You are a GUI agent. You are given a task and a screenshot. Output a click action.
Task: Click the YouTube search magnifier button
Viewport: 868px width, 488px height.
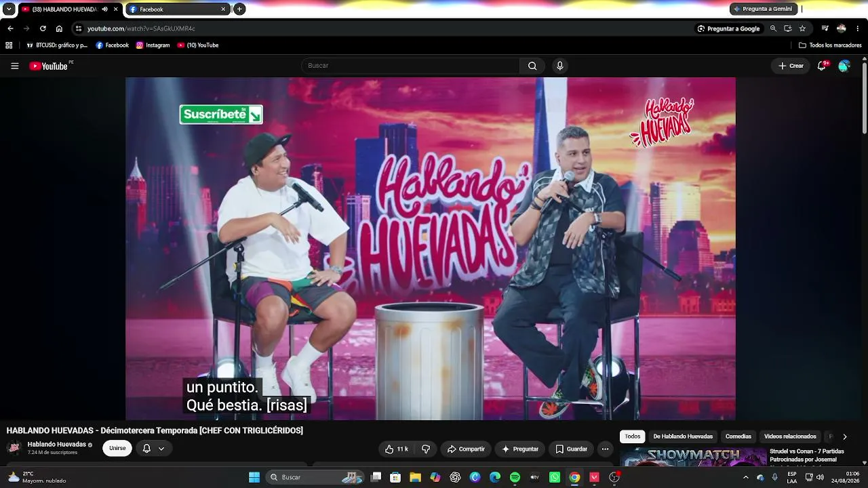pyautogui.click(x=532, y=66)
